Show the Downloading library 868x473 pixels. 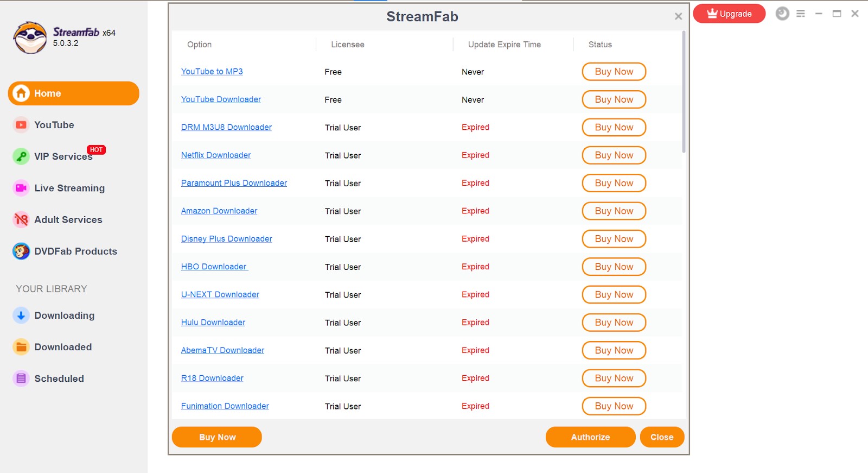tap(65, 316)
